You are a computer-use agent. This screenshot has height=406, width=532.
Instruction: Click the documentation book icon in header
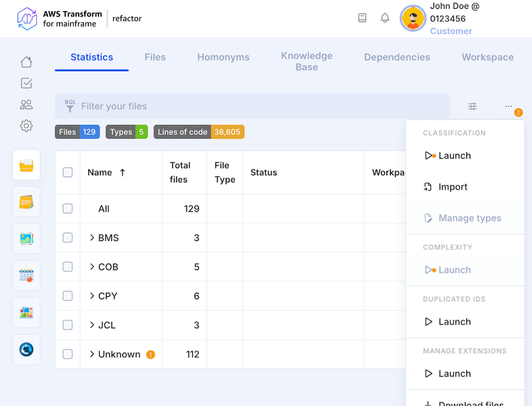point(362,18)
